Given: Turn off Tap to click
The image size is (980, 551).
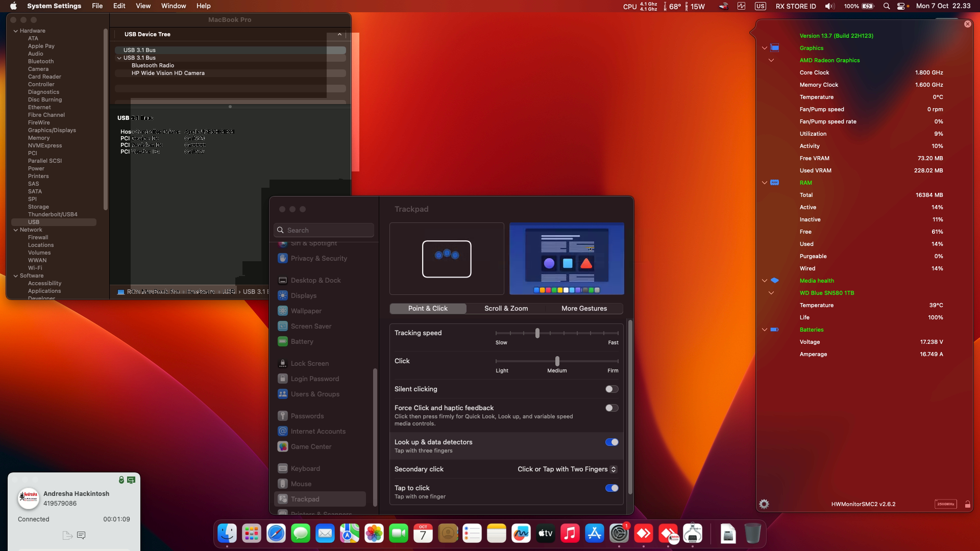Looking at the screenshot, I should click(x=611, y=488).
